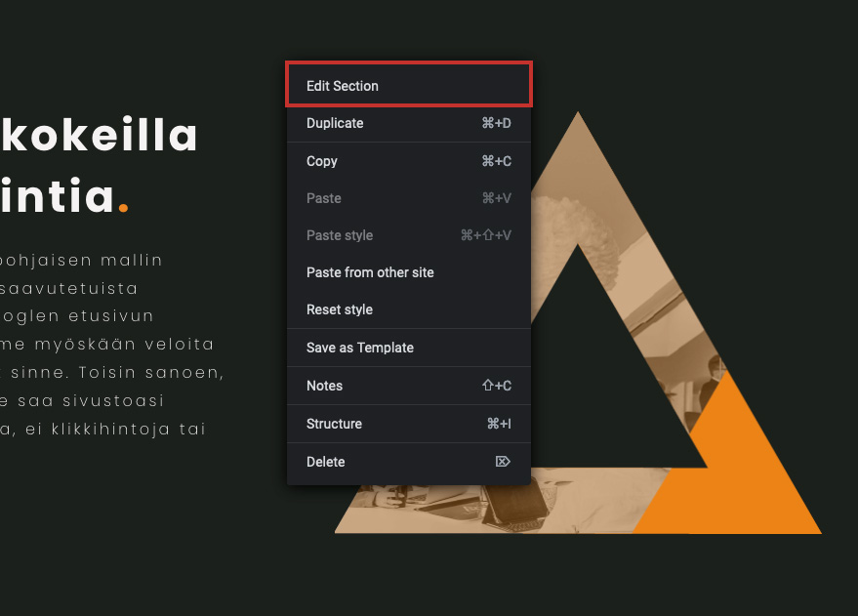
Task: Choose Duplicate in the context menu
Action: click(409, 123)
